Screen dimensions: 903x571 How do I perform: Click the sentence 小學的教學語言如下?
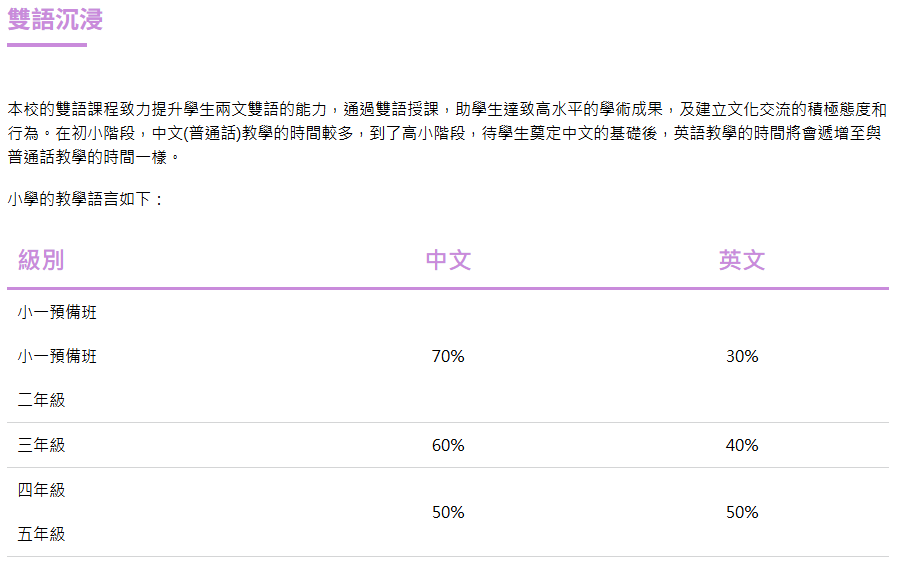[85, 199]
